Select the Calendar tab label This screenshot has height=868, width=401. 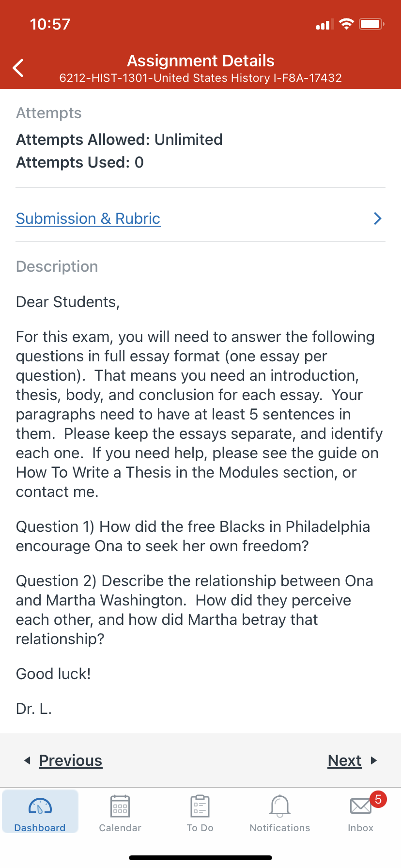(x=120, y=828)
